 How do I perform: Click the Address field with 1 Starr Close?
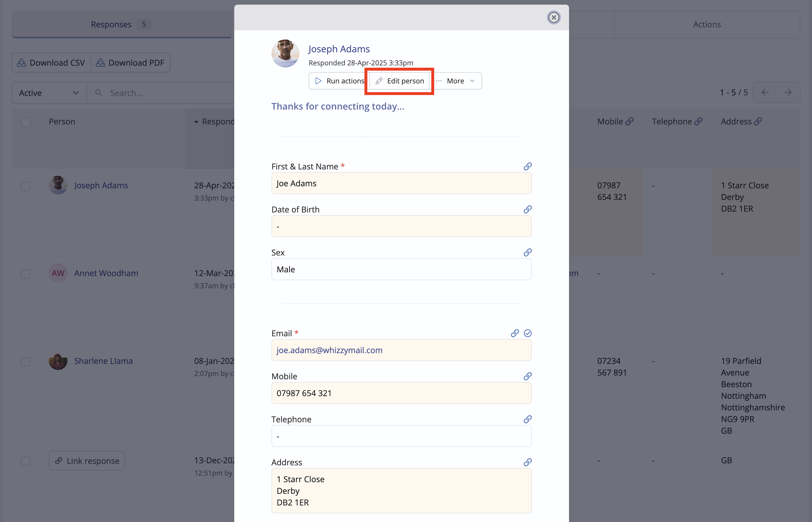point(401,491)
